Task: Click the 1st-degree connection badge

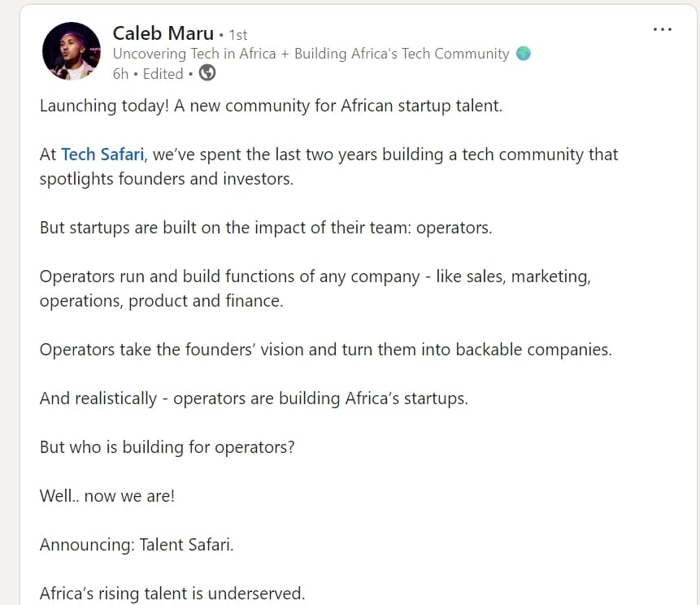Action: [238, 35]
